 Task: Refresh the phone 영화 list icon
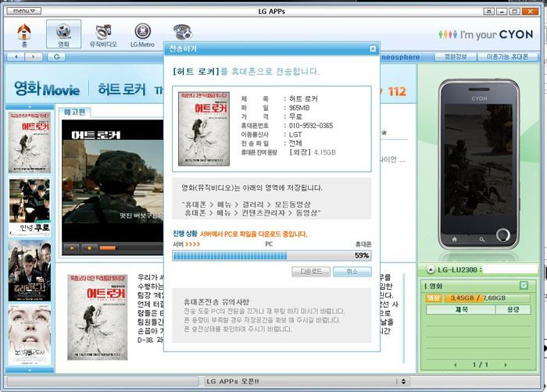[x=524, y=286]
